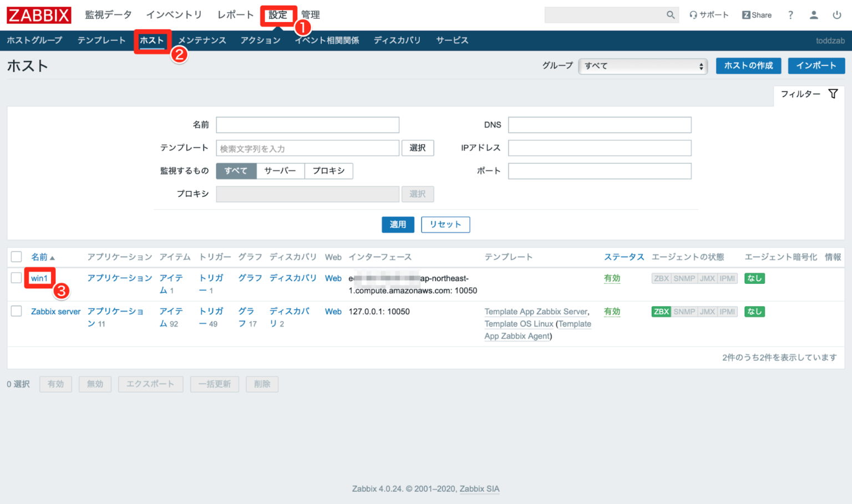Toggle the filter funnel icon
The width and height of the screenshot is (852, 504).
(x=833, y=94)
